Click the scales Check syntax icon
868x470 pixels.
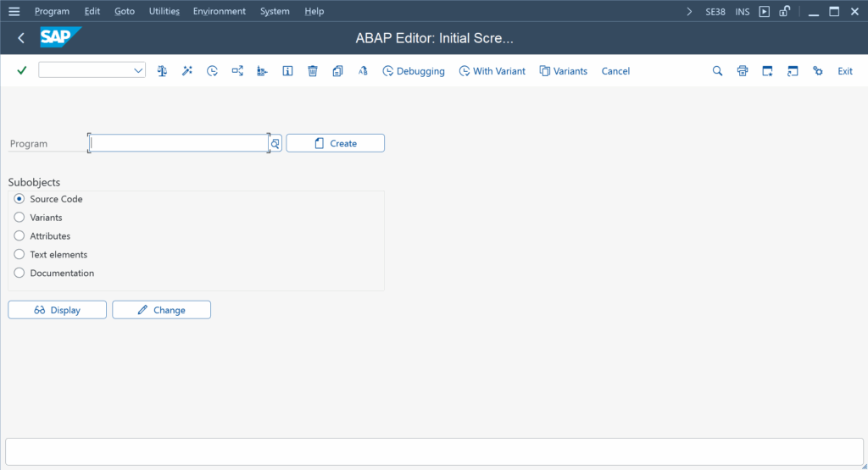[x=162, y=71]
